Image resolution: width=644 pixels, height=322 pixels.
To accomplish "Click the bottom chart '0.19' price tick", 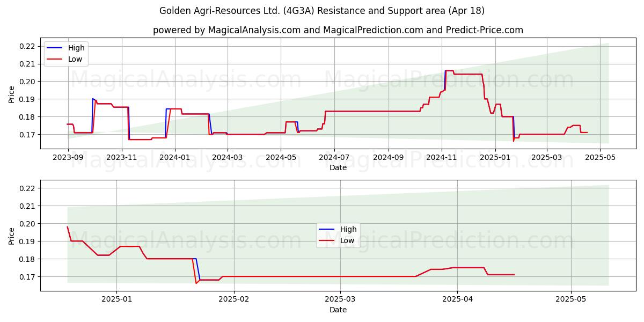I will click(27, 241).
